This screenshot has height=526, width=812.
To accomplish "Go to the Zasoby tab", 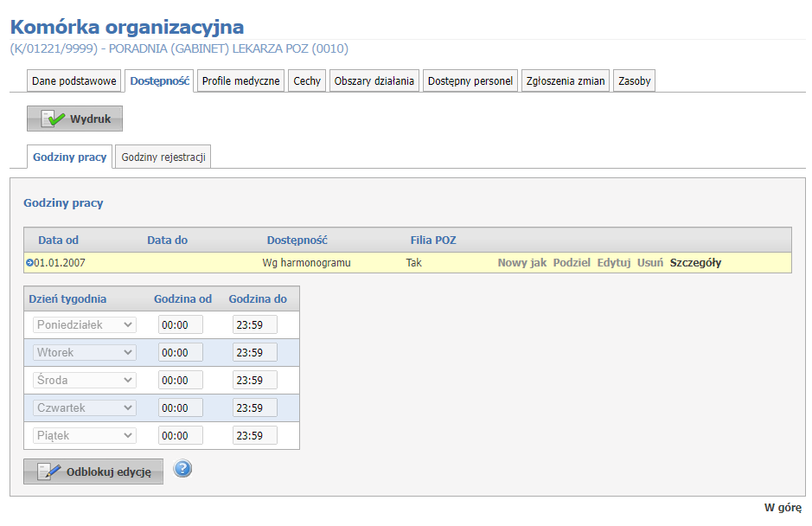I will [x=635, y=80].
